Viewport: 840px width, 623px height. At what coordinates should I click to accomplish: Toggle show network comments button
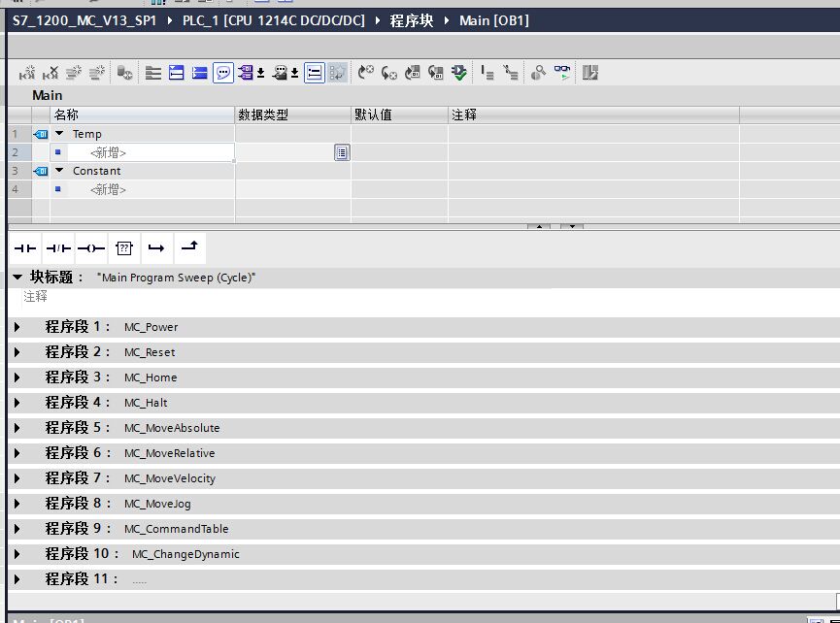pos(315,72)
